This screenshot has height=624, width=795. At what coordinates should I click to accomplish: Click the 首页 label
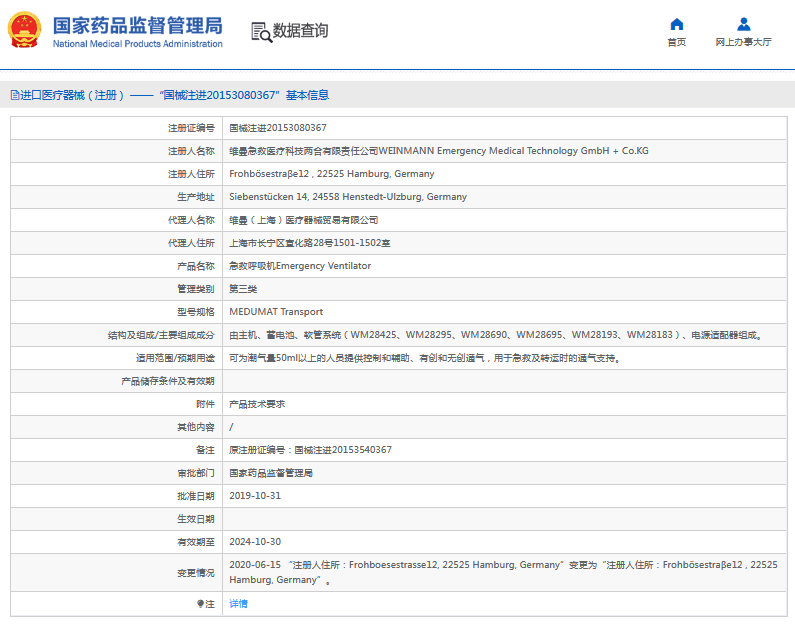click(676, 42)
